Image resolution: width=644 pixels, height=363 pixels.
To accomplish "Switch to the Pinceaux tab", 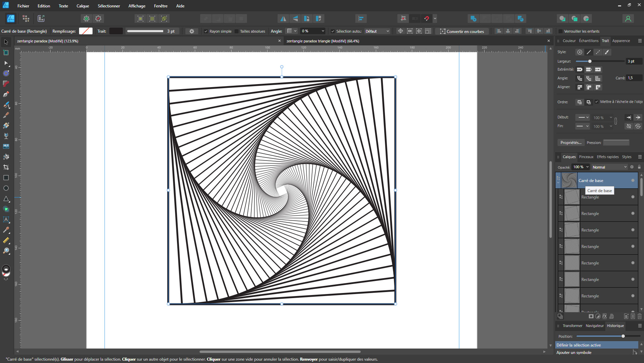I will click(586, 157).
